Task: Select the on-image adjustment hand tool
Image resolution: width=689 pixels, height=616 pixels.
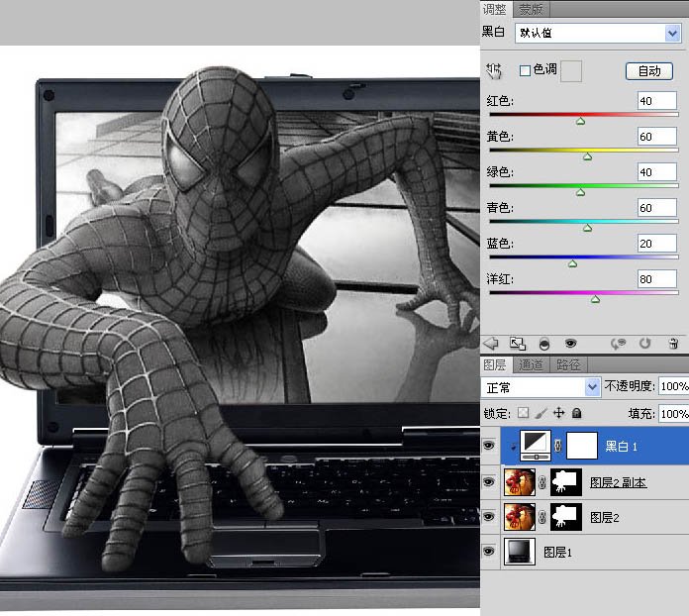Action: [x=494, y=71]
